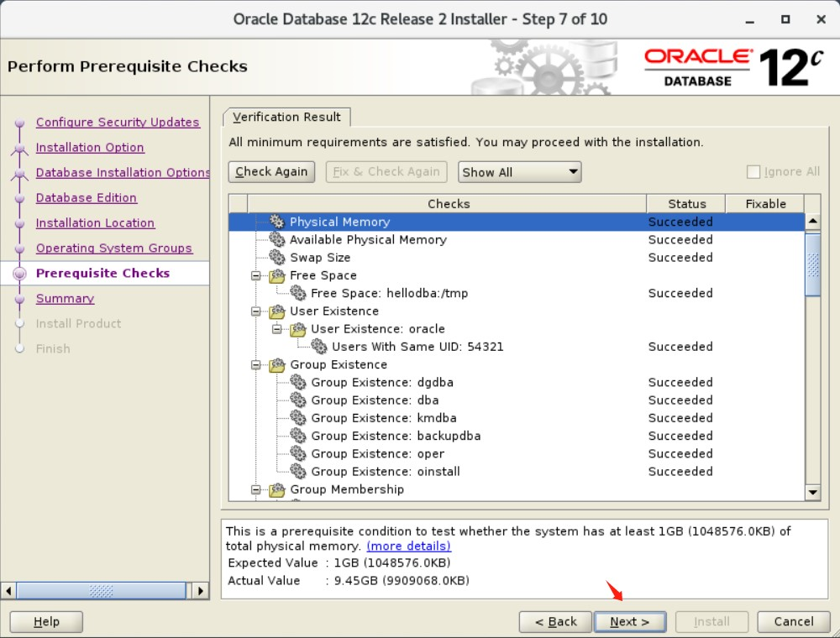Click gear icon for Group Existence: oinstall

[298, 472]
